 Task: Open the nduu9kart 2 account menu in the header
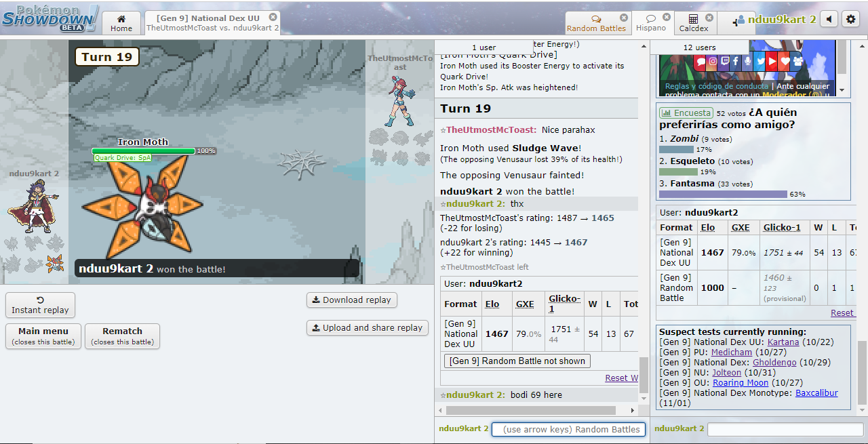click(776, 20)
